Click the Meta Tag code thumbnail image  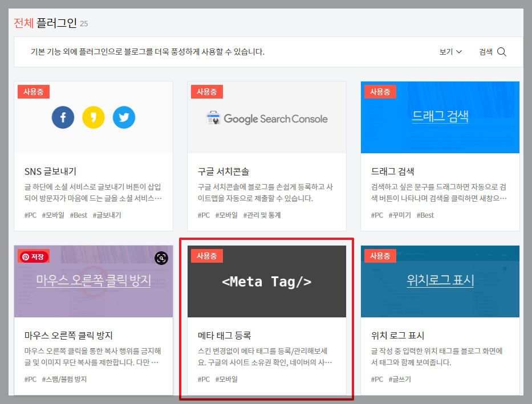[266, 281]
